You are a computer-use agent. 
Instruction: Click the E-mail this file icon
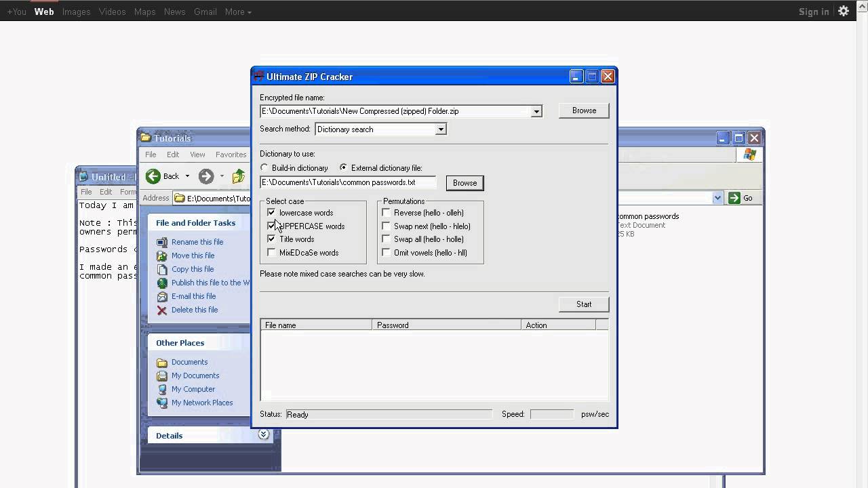click(162, 296)
